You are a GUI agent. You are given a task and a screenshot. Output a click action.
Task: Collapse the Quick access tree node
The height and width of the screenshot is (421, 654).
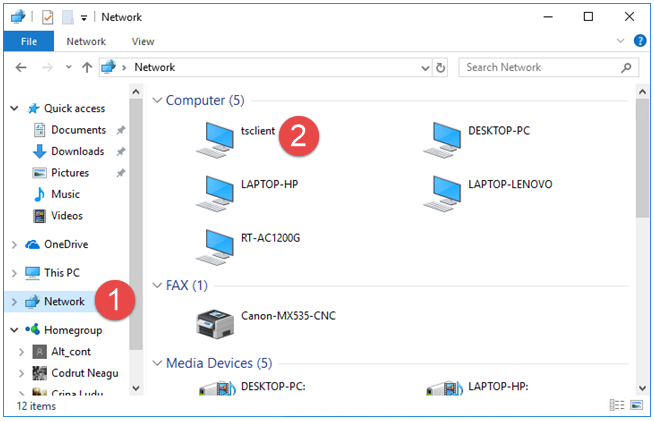tap(14, 108)
